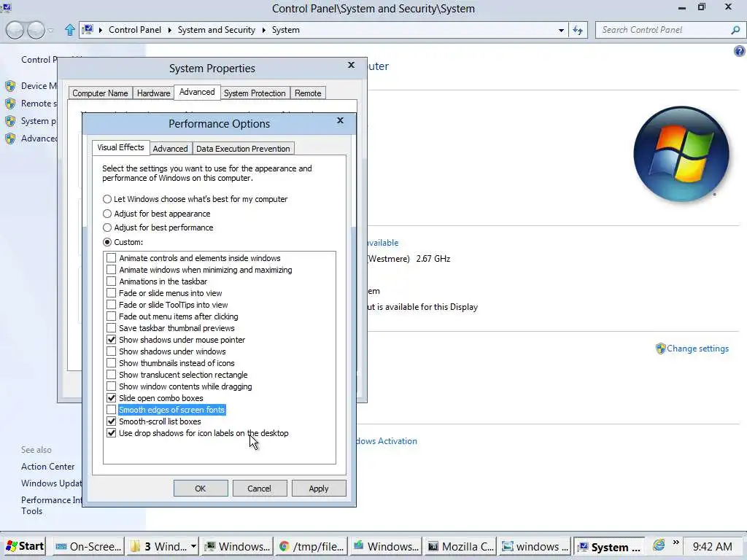Switch to the Visual Effects tab

(x=120, y=147)
